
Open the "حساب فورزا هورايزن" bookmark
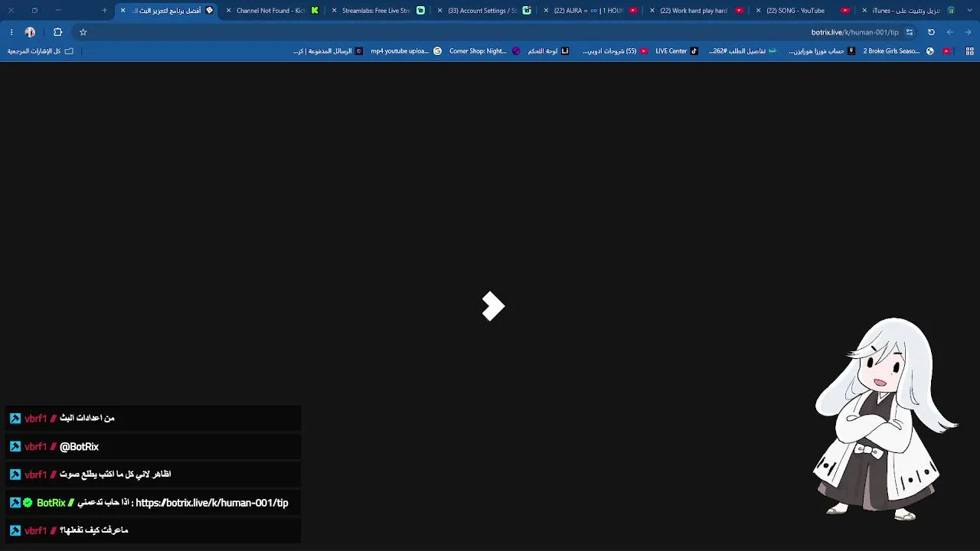pos(822,51)
